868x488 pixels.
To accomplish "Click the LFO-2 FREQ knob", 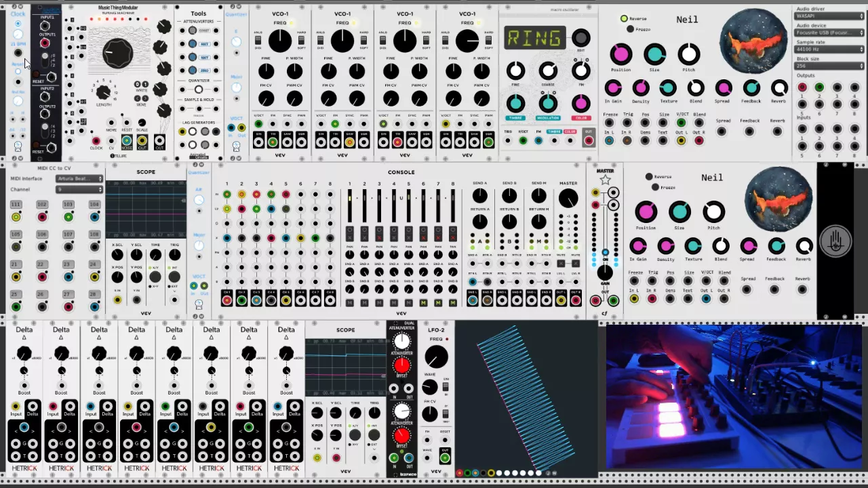I will (437, 357).
